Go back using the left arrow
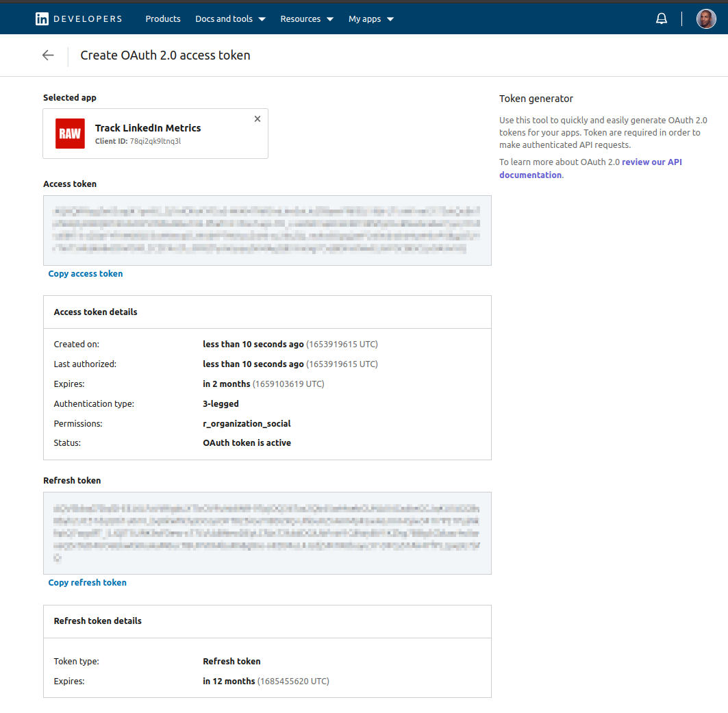This screenshot has height=713, width=728. [x=48, y=55]
